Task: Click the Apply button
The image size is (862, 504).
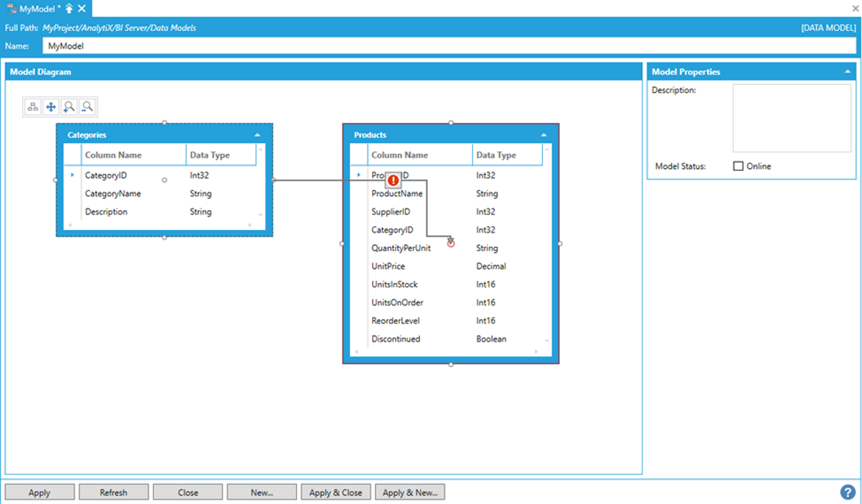Action: coord(40,492)
